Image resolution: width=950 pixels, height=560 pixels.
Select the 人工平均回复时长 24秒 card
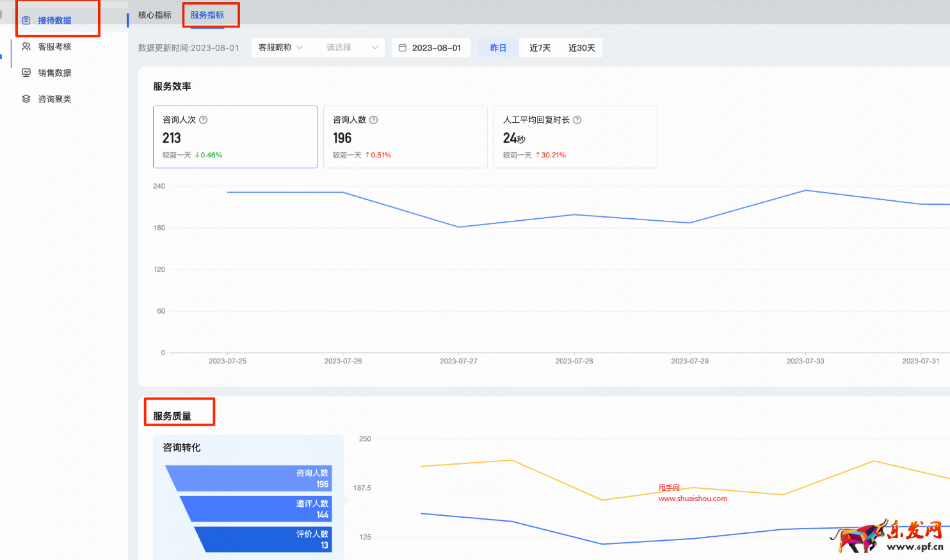[576, 137]
